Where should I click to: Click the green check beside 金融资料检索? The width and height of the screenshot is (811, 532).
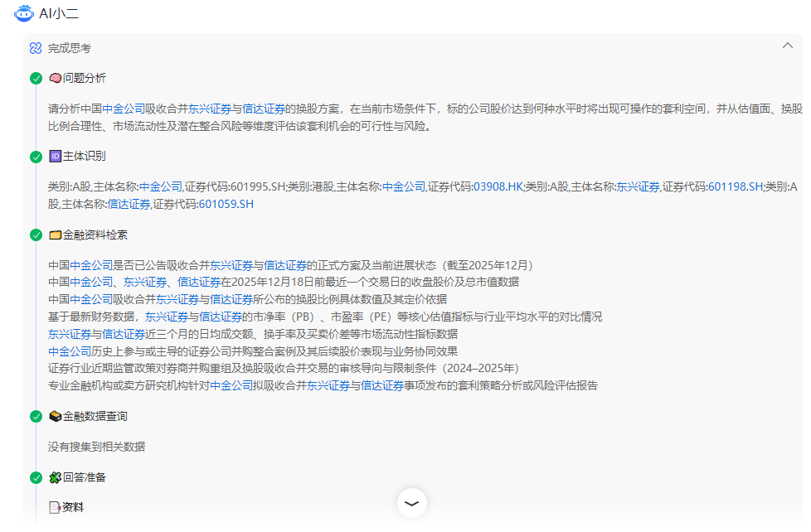pyautogui.click(x=36, y=235)
